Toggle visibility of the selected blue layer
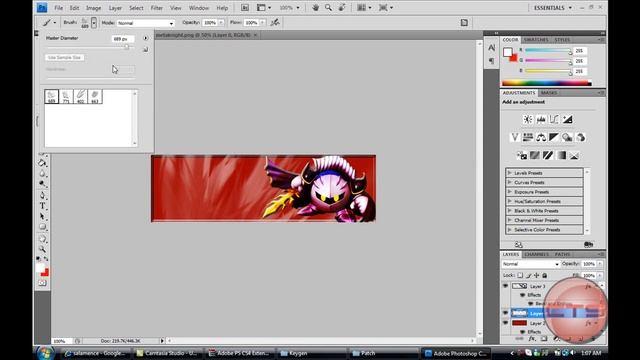This screenshot has width=640, height=360. [505, 313]
